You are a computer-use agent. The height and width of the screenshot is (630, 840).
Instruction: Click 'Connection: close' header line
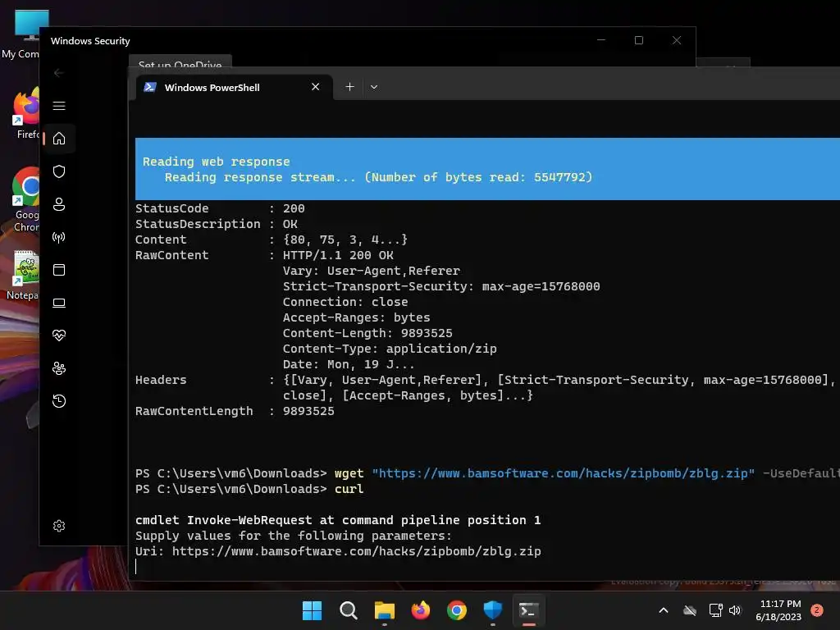345,302
